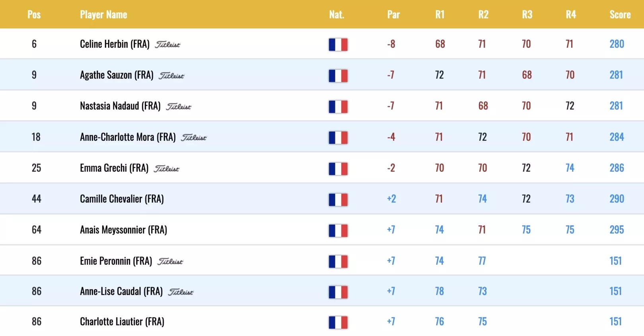The width and height of the screenshot is (644, 336).
Task: Click the French flag in Emma Grechi's row
Action: [338, 169]
